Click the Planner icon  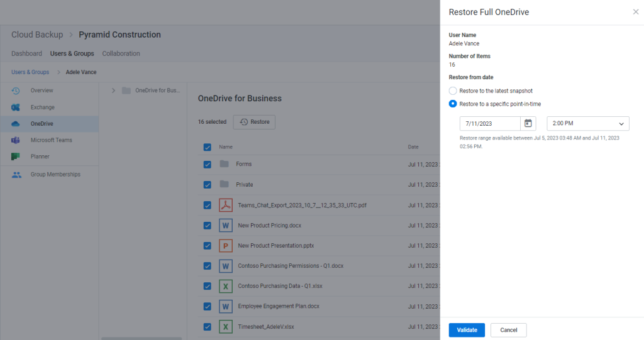(16, 156)
